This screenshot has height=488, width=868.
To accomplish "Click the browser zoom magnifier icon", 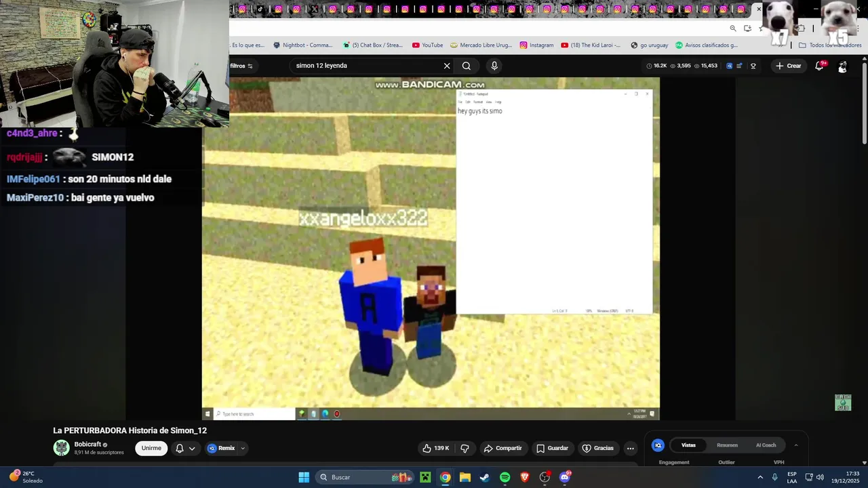I will click(733, 28).
